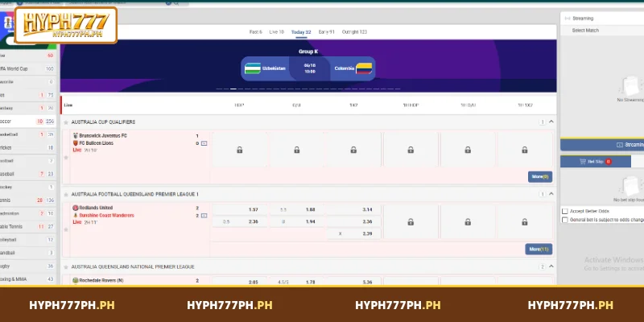Viewport: 644px width, 322px height.
Task: Select the Bet Slip tab
Action: (x=596, y=162)
